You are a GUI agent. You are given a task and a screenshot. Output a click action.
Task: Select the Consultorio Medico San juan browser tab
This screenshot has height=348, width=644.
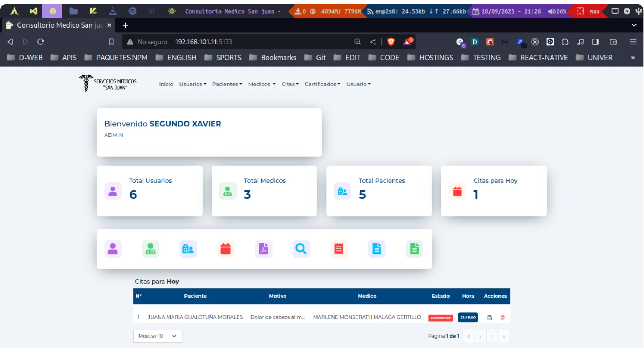(57, 25)
